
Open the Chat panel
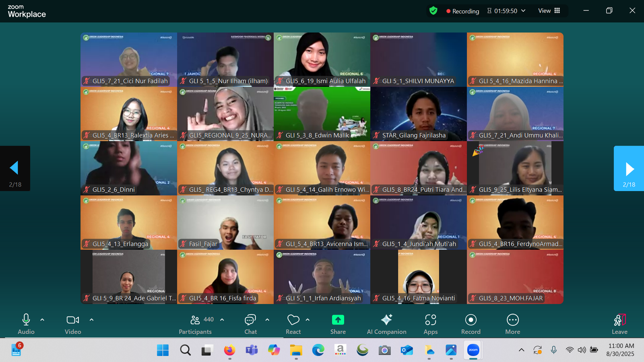(250, 324)
